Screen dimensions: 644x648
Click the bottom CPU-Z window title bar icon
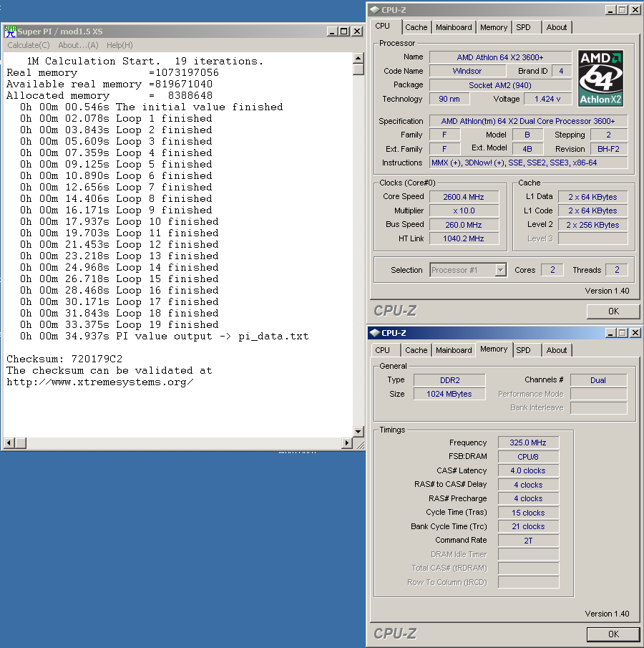click(x=375, y=333)
